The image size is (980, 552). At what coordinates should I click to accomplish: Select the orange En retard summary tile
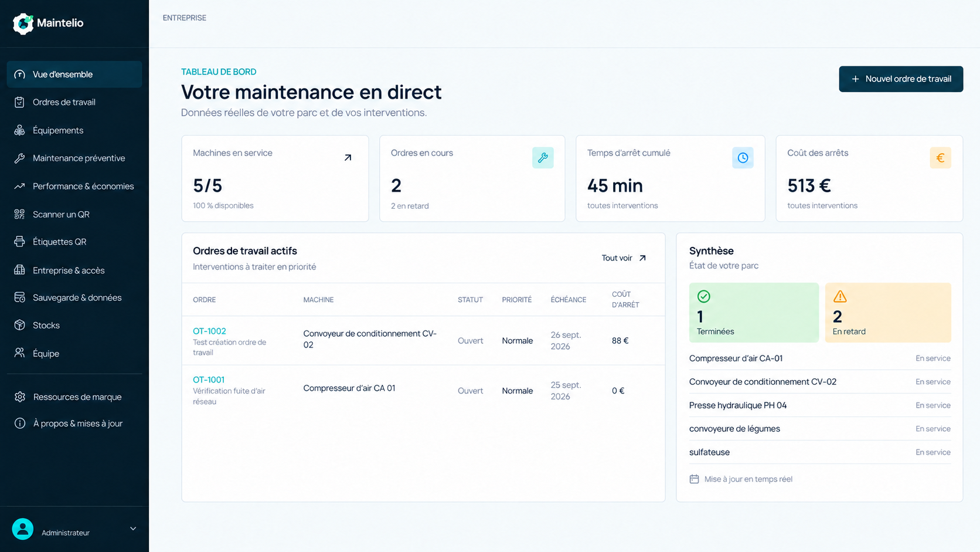pyautogui.click(x=888, y=313)
